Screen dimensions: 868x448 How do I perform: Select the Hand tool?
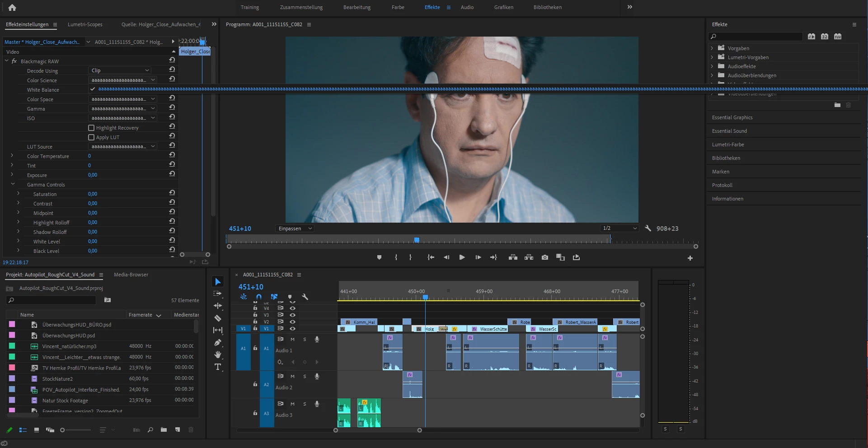click(218, 355)
